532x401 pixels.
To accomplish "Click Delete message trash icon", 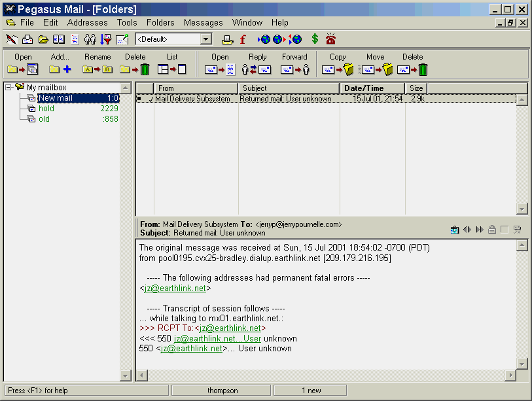I will pyautogui.click(x=413, y=69).
